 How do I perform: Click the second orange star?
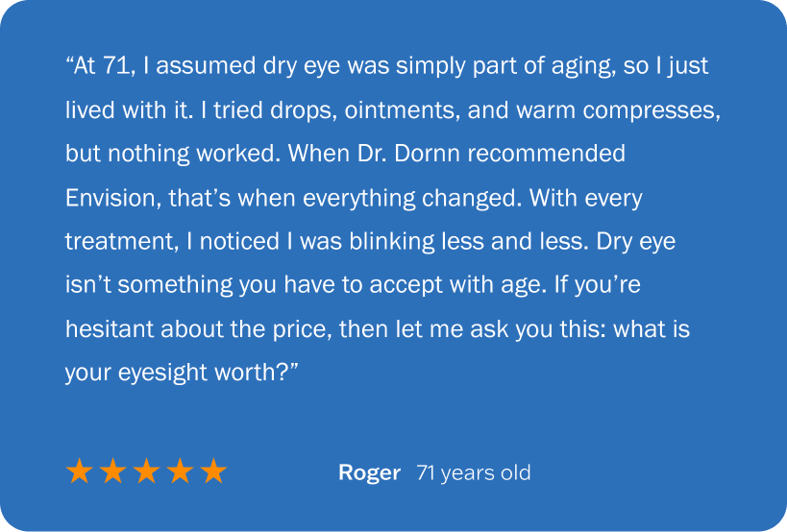113,472
